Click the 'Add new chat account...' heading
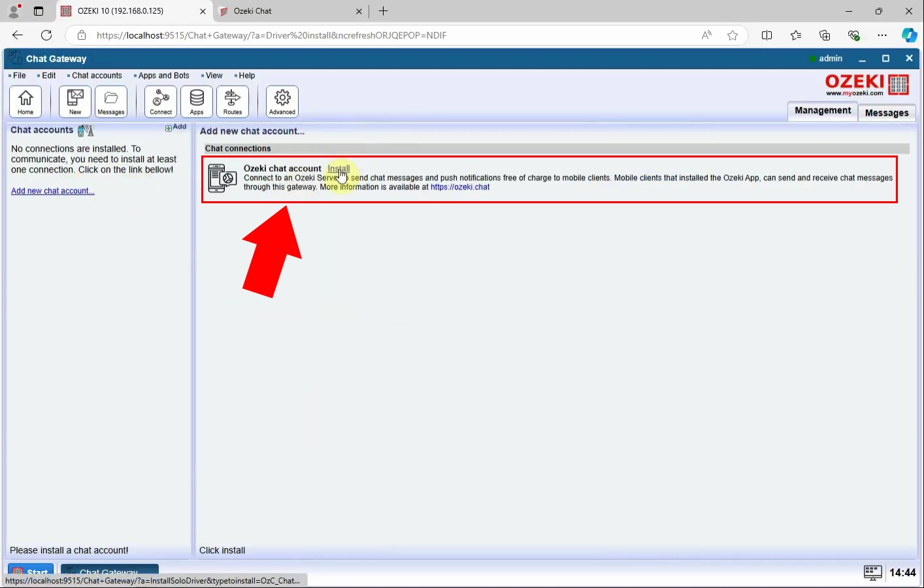Screen dimensions: 924x588 (252, 131)
